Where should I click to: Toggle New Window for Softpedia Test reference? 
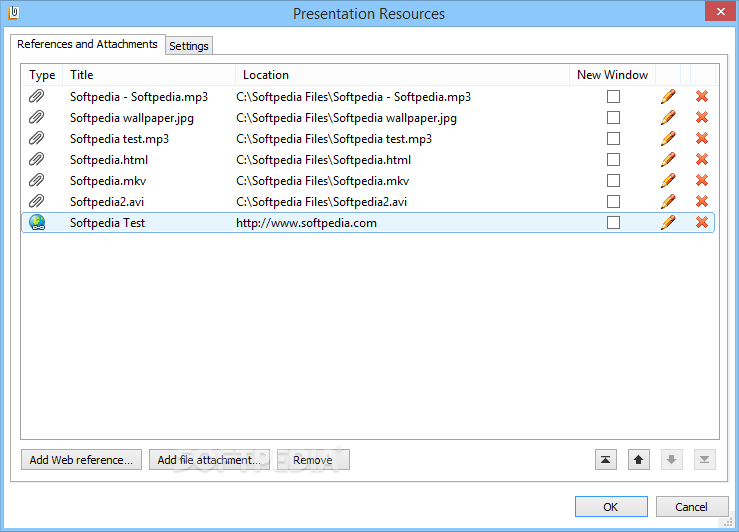[x=613, y=222]
